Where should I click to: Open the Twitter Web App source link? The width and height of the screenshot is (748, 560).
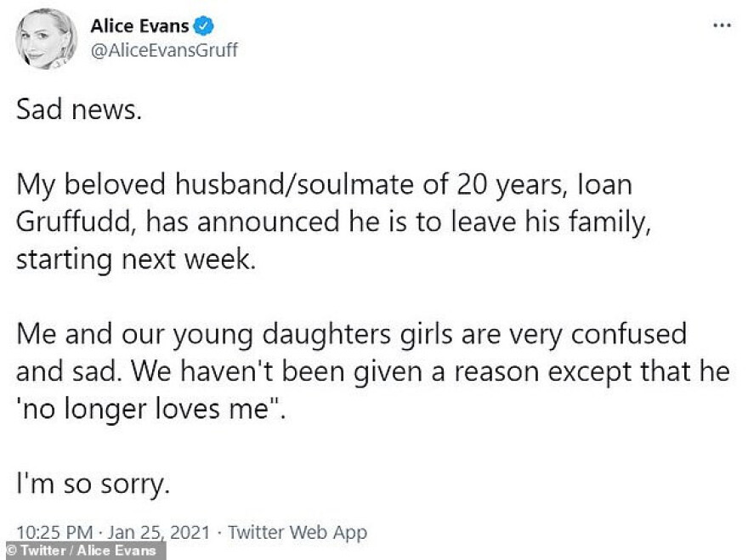point(297,533)
